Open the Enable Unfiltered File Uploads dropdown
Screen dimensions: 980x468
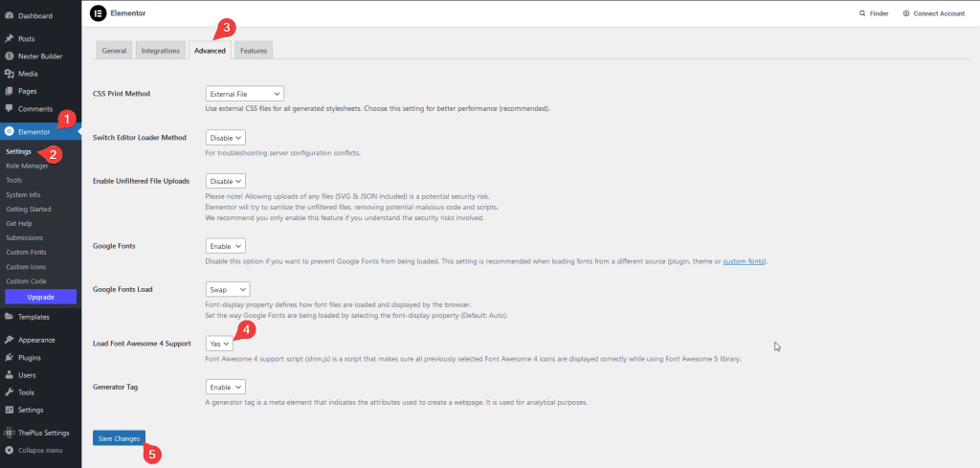[x=226, y=180]
